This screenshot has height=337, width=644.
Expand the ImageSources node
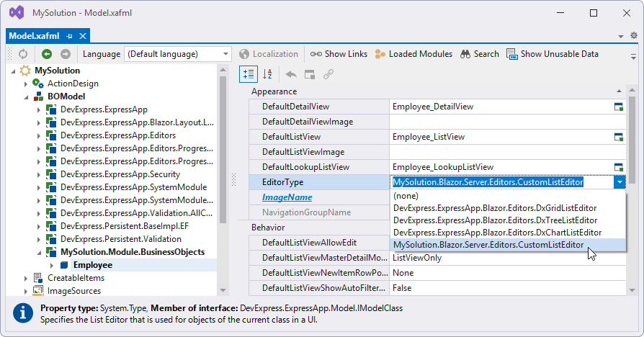(x=26, y=292)
